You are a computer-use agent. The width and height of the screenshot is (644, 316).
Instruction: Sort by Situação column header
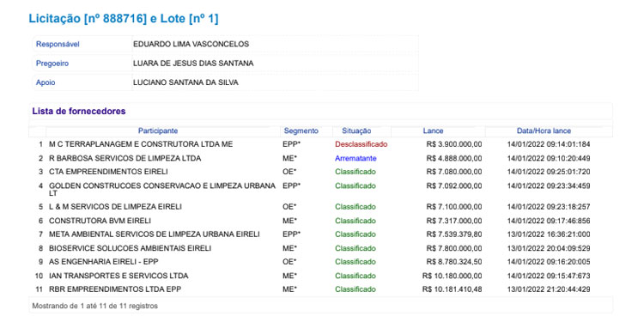(x=356, y=131)
